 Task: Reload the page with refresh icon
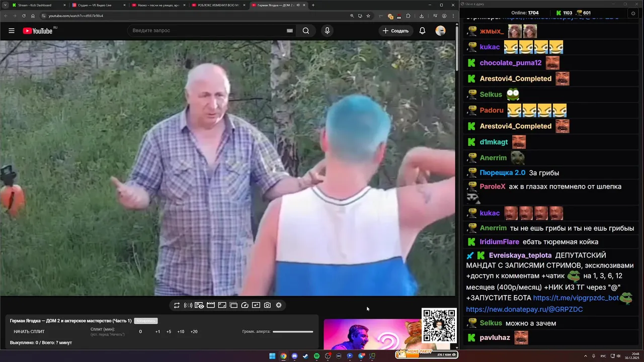point(24,16)
